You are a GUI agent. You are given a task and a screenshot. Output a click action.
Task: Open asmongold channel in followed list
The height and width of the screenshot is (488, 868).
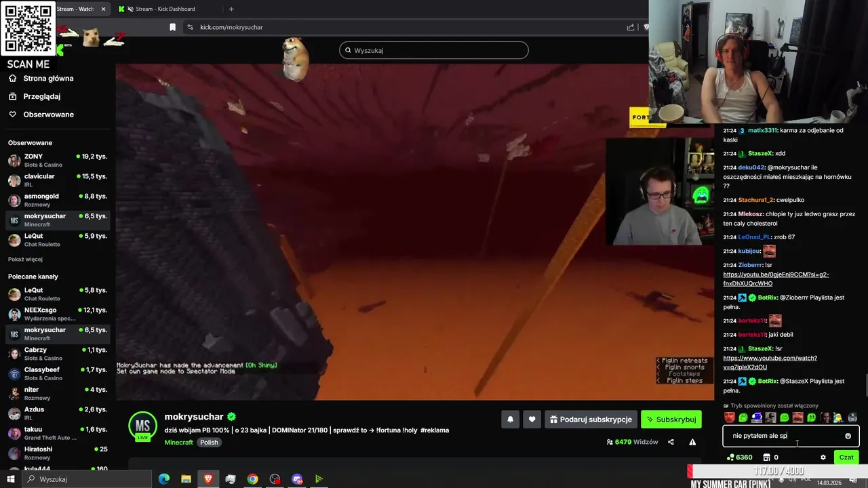(58, 200)
